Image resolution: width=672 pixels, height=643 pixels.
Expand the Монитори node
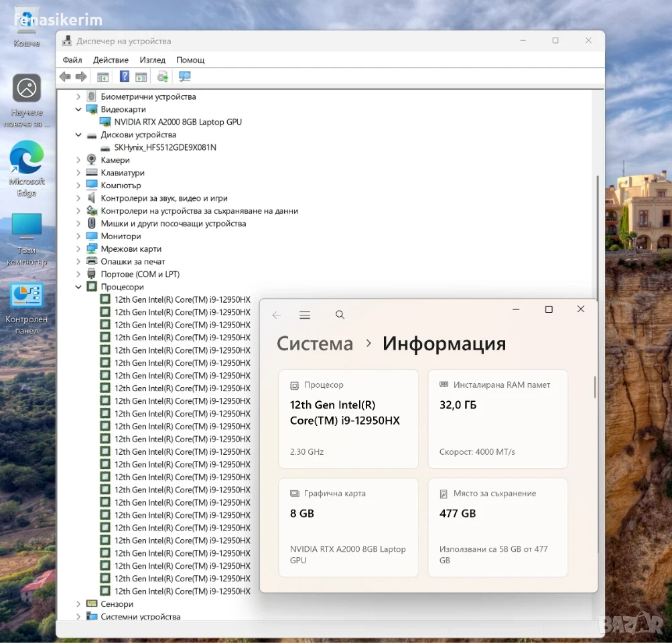pos(78,236)
